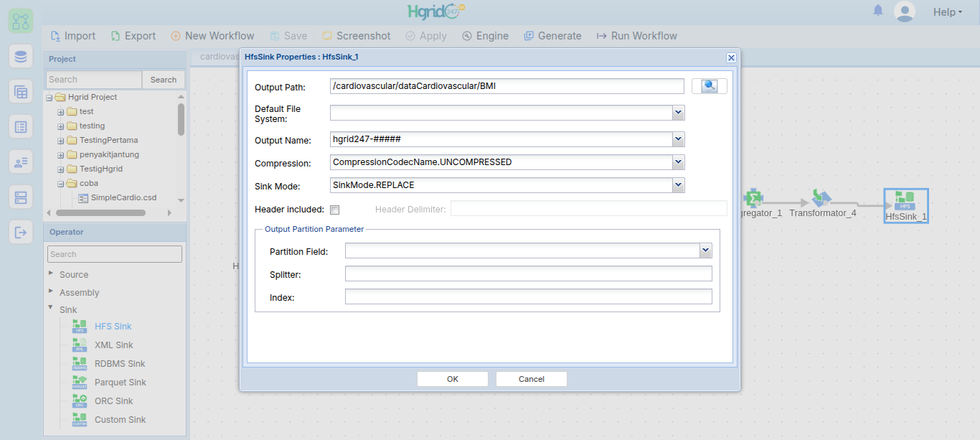Open the Partition Field dropdown
This screenshot has width=980, height=440.
(x=706, y=251)
